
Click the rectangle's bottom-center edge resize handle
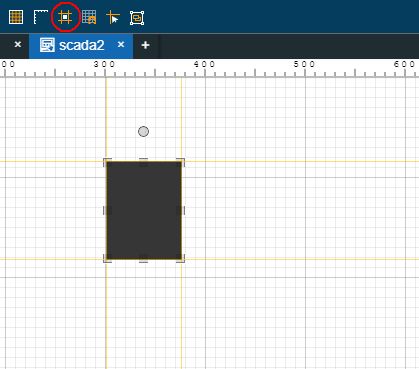click(x=143, y=259)
